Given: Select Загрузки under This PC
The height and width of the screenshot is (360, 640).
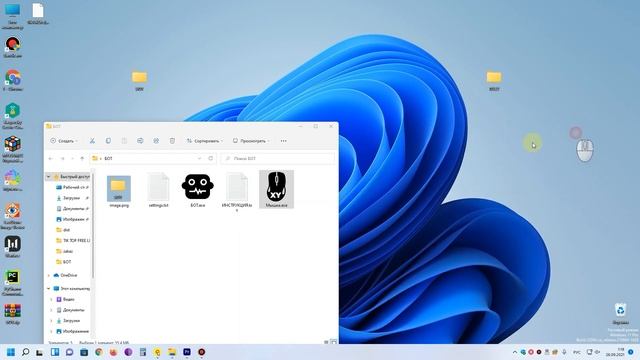Looking at the screenshot, I should point(68,321).
